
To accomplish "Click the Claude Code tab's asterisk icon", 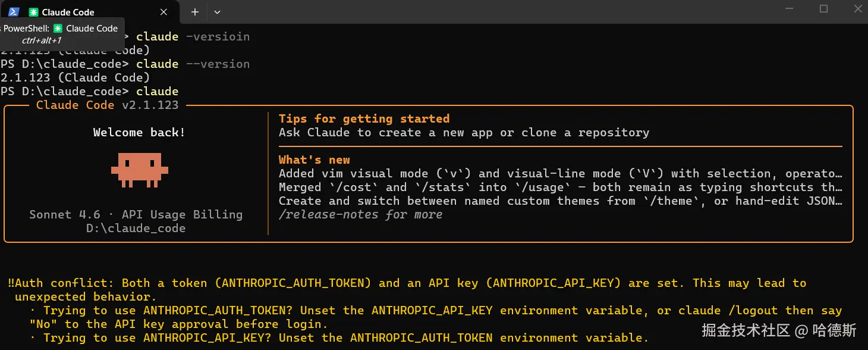I will coord(34,12).
